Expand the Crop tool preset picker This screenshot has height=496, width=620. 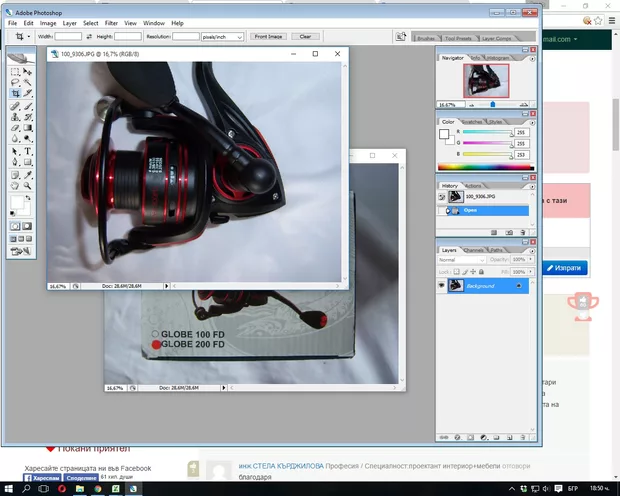tap(23, 36)
